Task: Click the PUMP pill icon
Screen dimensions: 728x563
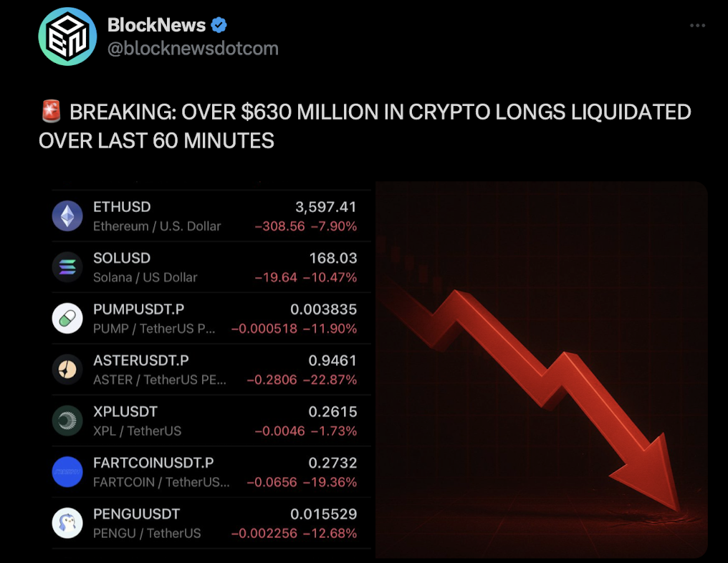Action: click(x=67, y=319)
